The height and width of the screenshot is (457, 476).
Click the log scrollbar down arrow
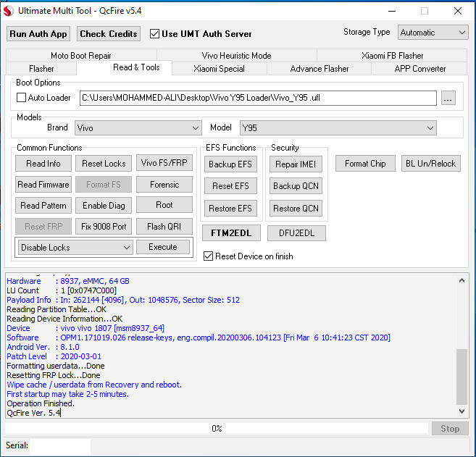click(x=462, y=411)
